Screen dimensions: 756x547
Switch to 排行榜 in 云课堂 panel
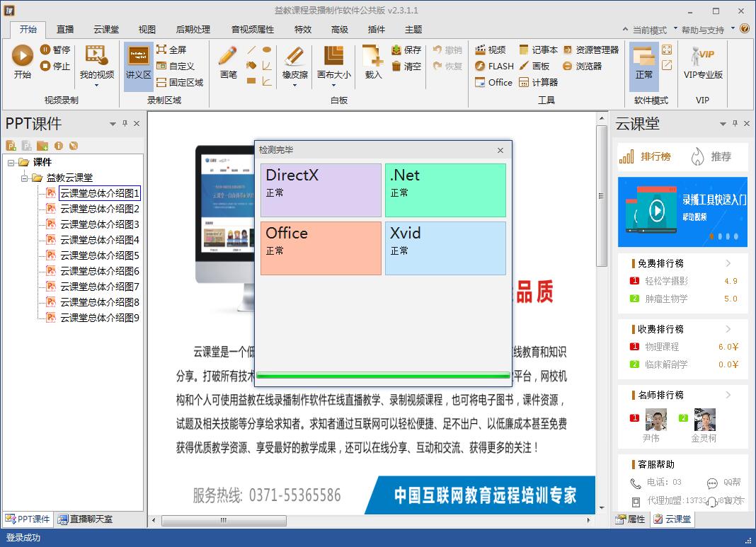click(x=645, y=156)
